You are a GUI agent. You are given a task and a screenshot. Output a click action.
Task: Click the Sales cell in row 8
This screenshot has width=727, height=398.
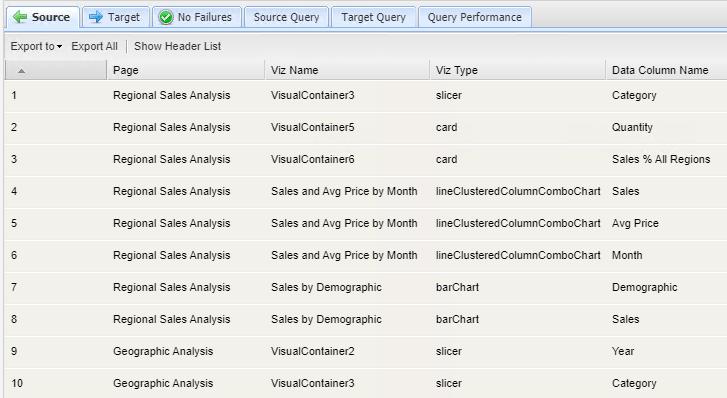pyautogui.click(x=625, y=320)
